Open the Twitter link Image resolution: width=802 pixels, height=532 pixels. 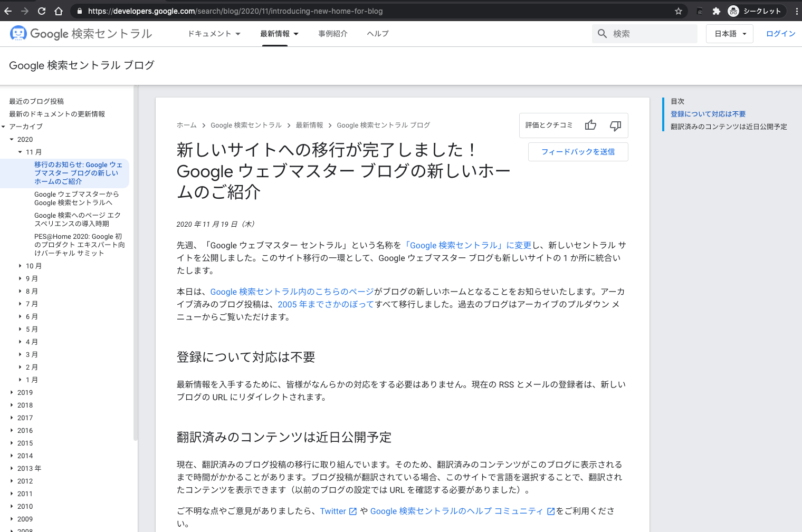333,511
